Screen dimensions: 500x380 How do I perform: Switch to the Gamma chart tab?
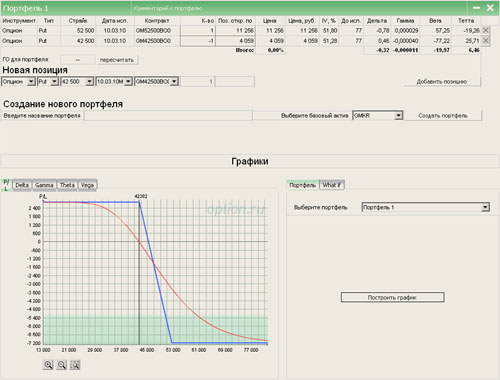point(44,185)
